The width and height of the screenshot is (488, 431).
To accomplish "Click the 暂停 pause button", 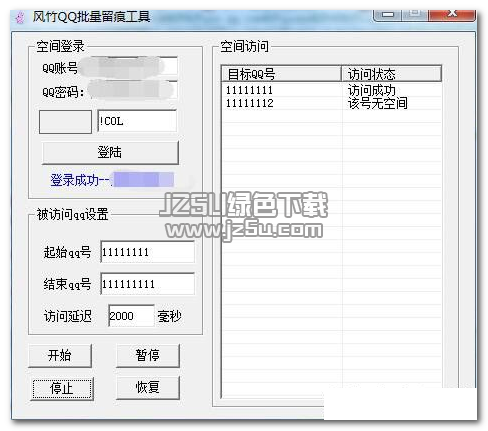I will coord(148,355).
